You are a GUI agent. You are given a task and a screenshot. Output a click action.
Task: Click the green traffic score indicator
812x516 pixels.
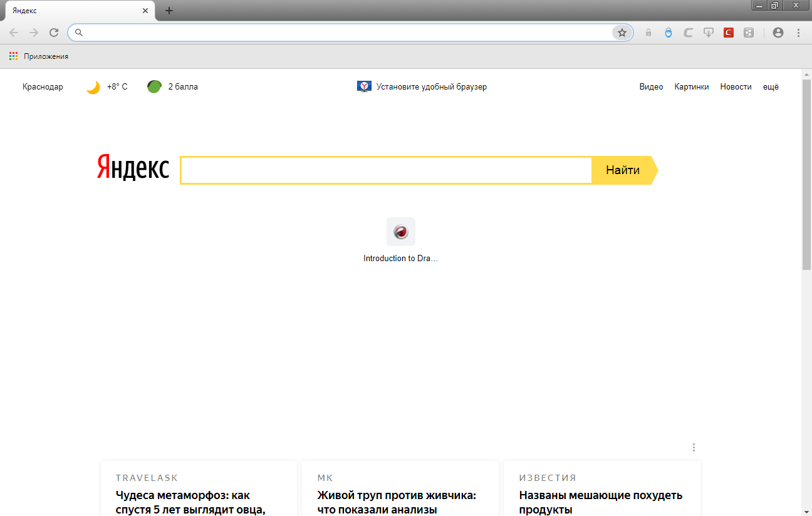(154, 87)
